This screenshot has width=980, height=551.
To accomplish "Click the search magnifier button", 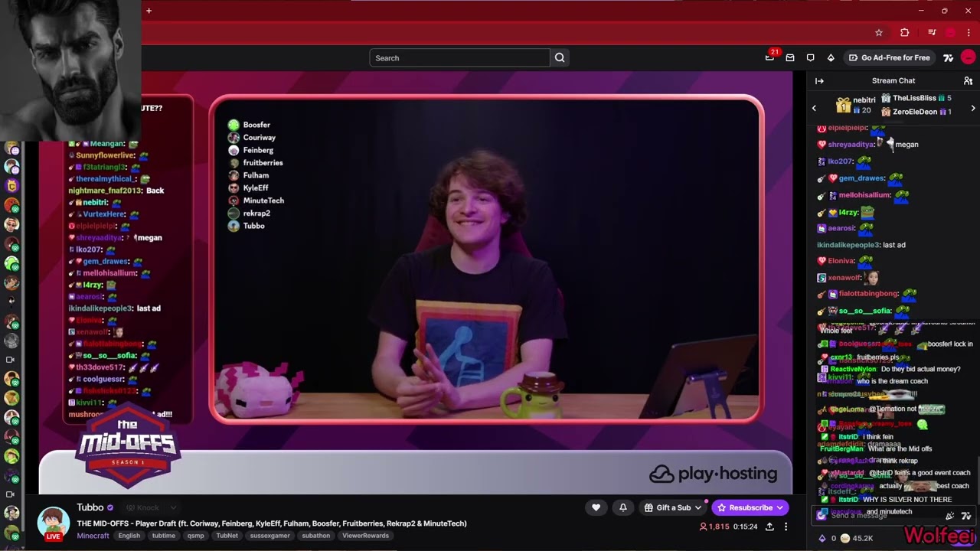I will [x=560, y=58].
